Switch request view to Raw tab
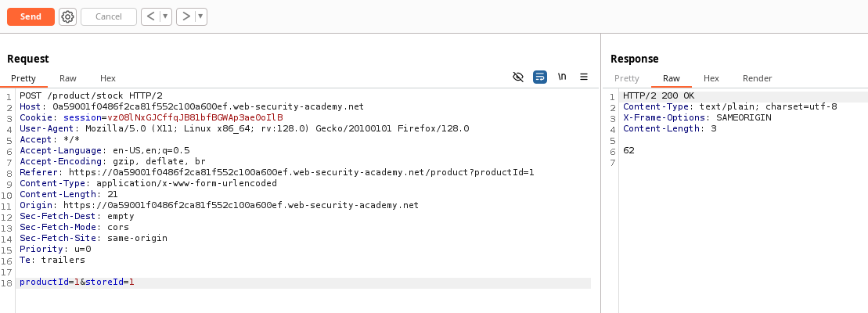Viewport: 868px width, 313px height. [68, 78]
